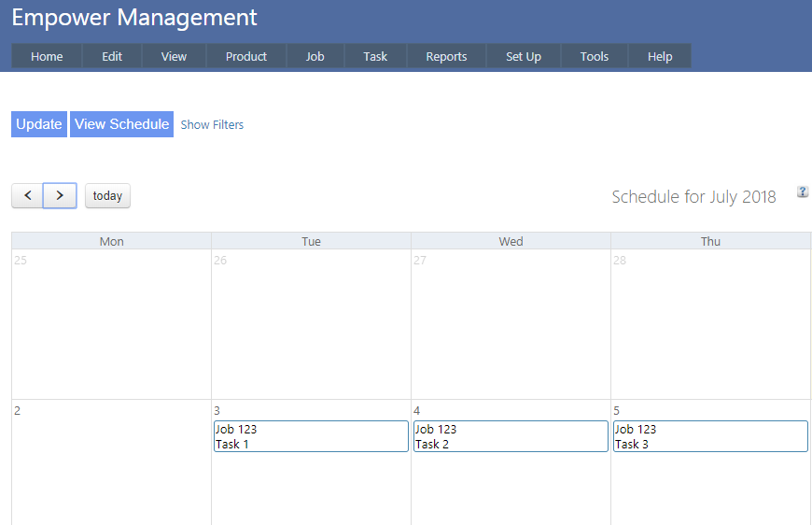Image resolution: width=812 pixels, height=525 pixels.
Task: Go to previous month with left arrow
Action: (x=28, y=195)
